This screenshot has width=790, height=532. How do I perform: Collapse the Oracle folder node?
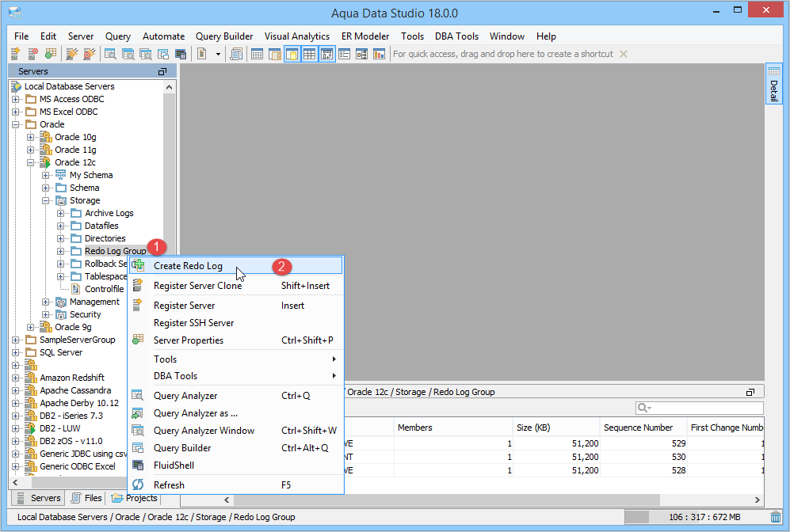click(x=16, y=124)
